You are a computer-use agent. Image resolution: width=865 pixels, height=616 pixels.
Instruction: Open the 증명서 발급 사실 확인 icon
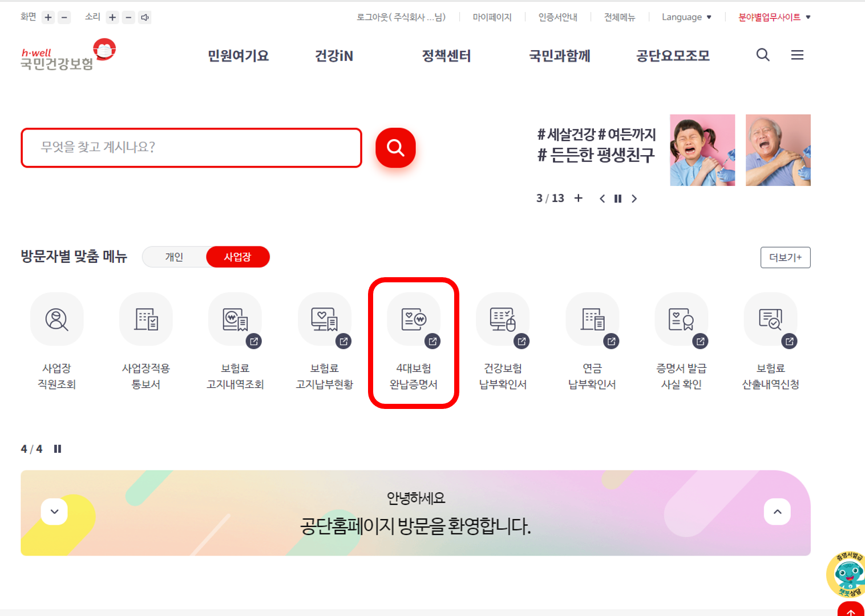(x=681, y=319)
